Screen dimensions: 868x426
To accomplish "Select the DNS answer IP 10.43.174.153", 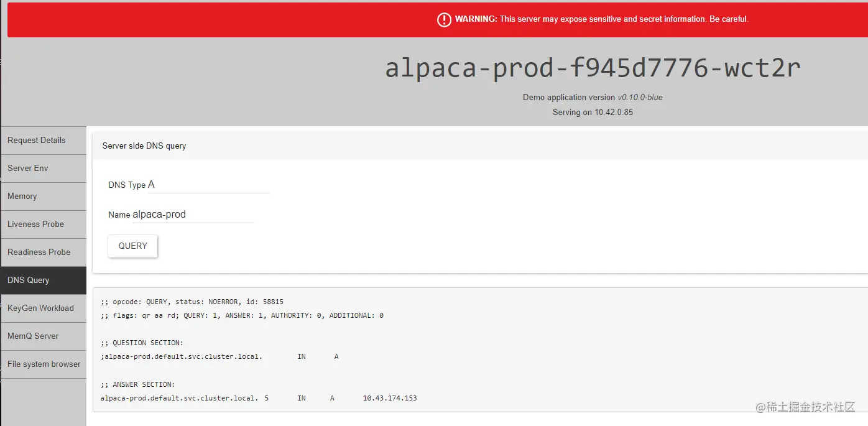I will (x=389, y=397).
